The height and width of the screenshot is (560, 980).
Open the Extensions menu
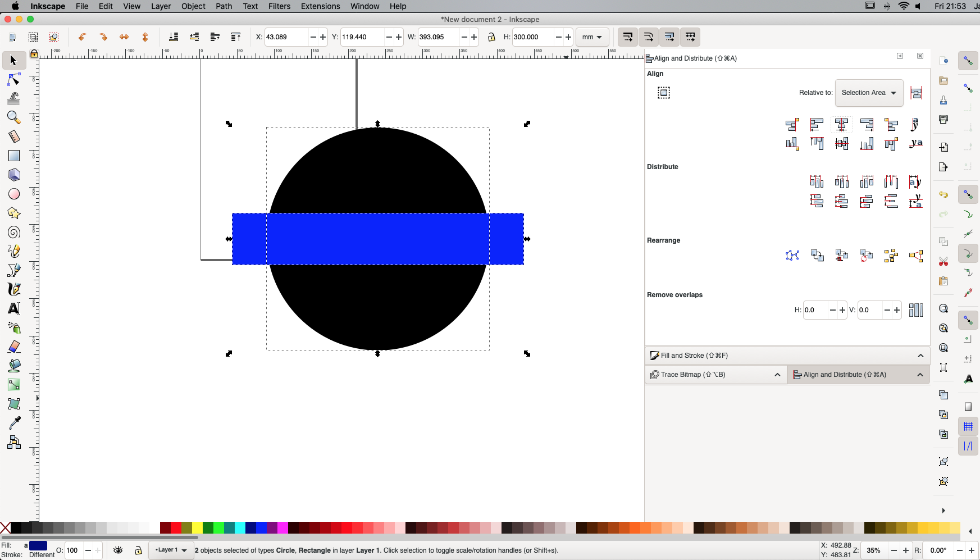click(x=320, y=6)
